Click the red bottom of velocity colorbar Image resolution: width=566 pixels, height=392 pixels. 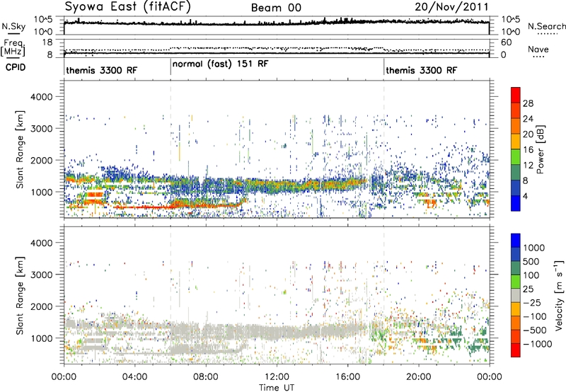point(516,350)
